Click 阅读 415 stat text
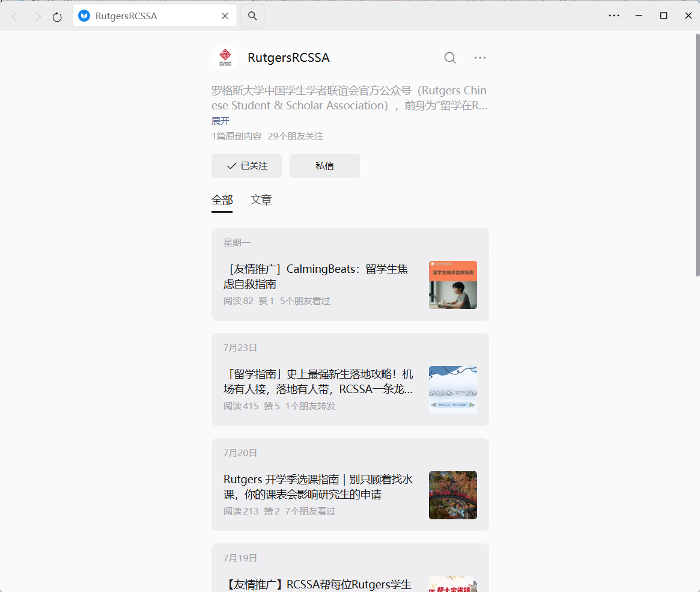This screenshot has height=592, width=700. coord(241,406)
